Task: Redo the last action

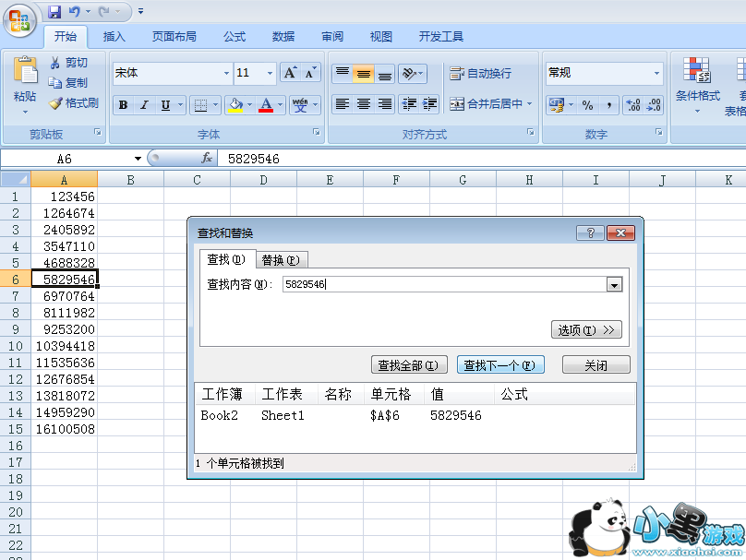Action: (x=103, y=11)
